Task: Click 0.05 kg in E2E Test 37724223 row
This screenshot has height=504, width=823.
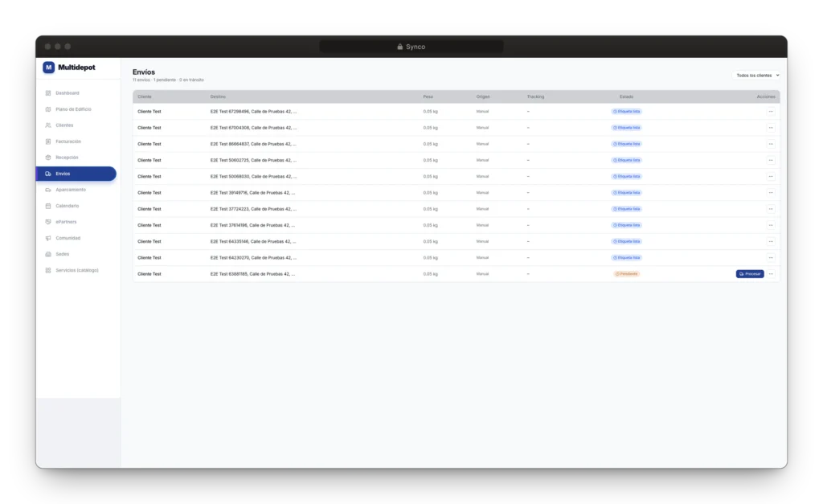Action: tap(431, 209)
